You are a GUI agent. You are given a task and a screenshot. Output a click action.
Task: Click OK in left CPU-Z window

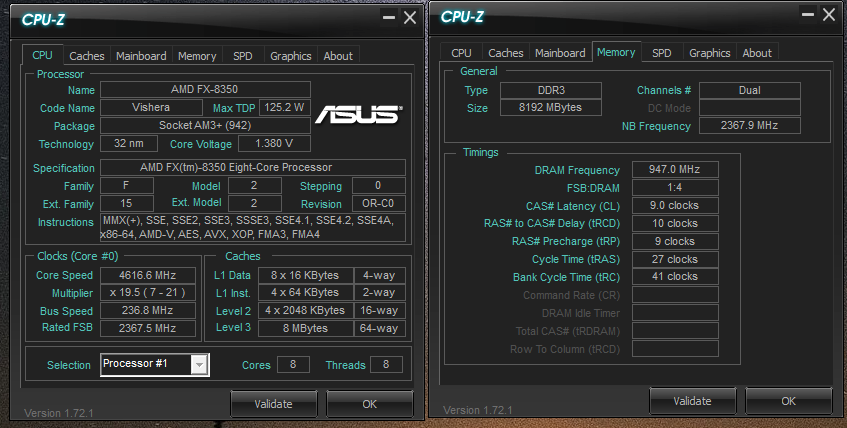(x=369, y=404)
